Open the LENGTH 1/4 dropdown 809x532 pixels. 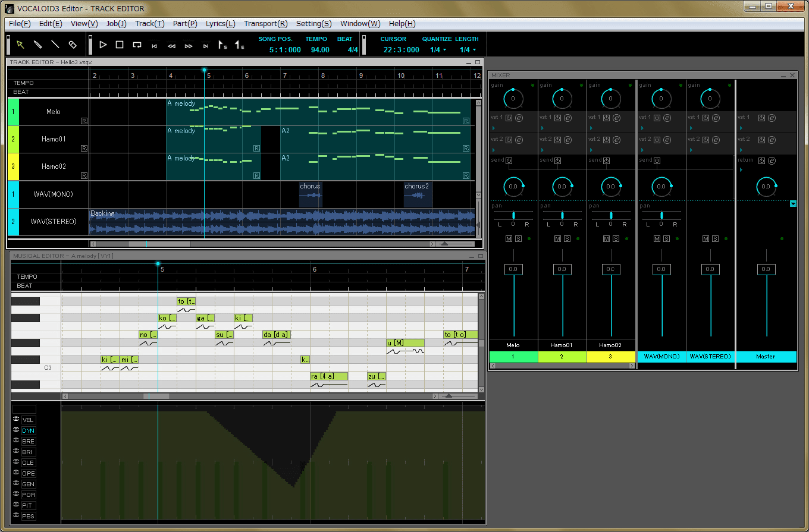(468, 50)
